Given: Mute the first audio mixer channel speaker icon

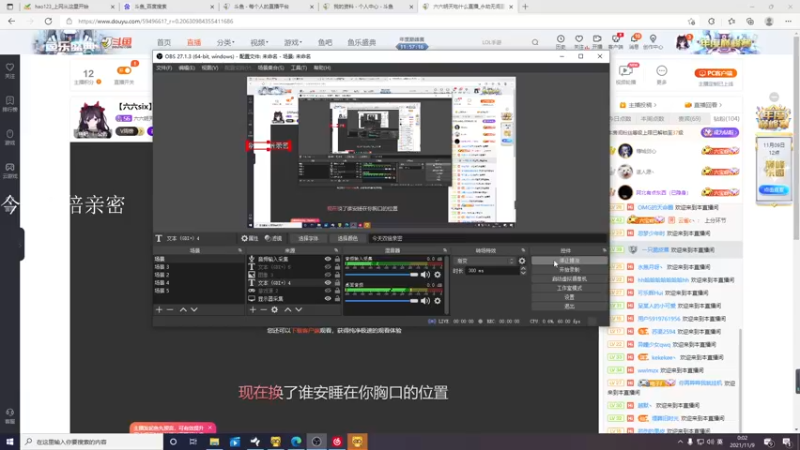Looking at the screenshot, I should (425, 274).
